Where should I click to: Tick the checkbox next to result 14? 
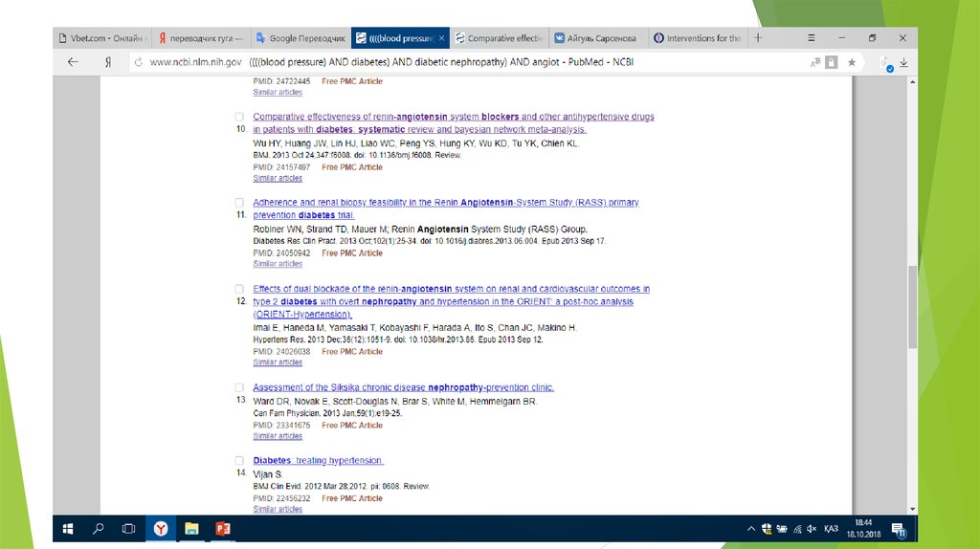239,460
